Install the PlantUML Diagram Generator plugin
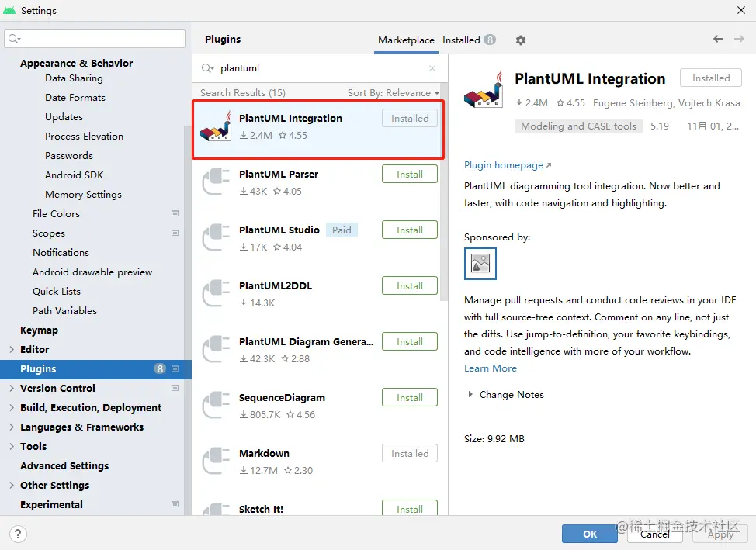756x550 pixels. tap(410, 342)
